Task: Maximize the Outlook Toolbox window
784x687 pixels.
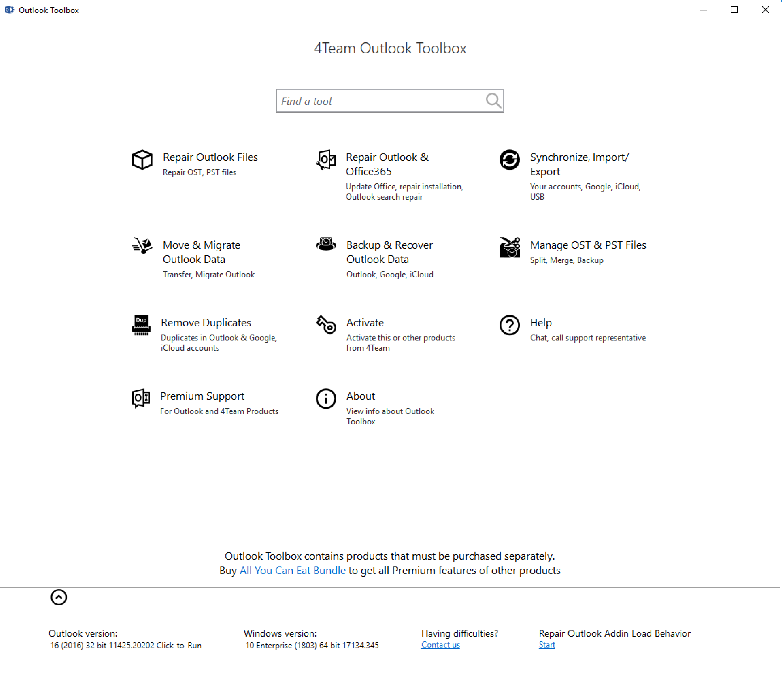Action: (734, 10)
